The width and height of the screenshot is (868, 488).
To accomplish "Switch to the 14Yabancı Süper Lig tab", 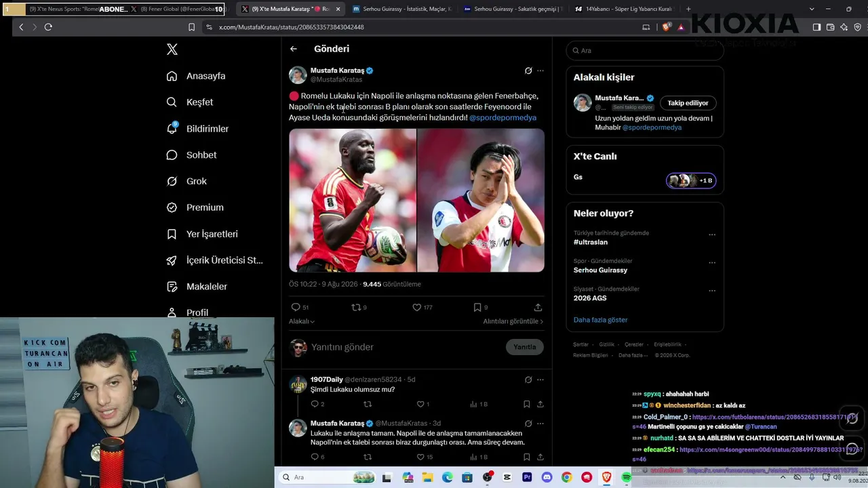I will point(623,9).
